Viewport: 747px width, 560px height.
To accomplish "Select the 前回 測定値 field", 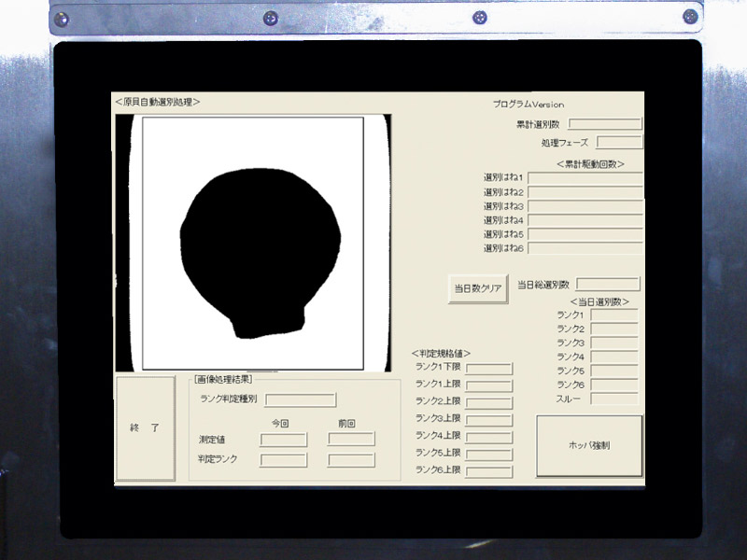I will [x=351, y=440].
